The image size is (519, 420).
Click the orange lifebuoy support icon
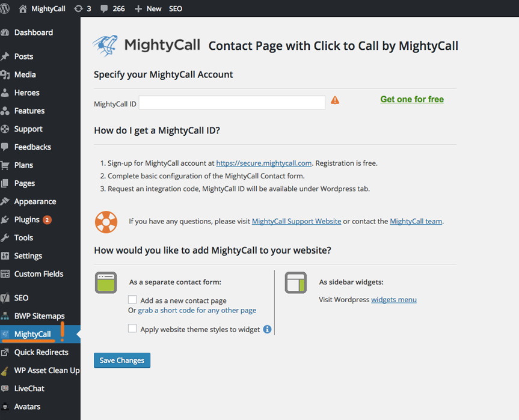[x=106, y=222]
